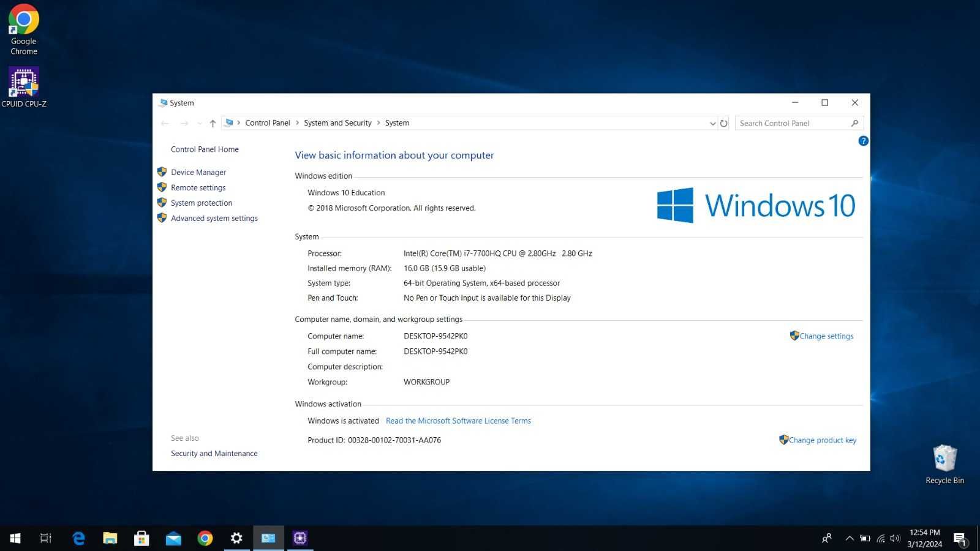Refresh the Control Panel address bar
The width and height of the screenshot is (980, 551).
click(723, 123)
